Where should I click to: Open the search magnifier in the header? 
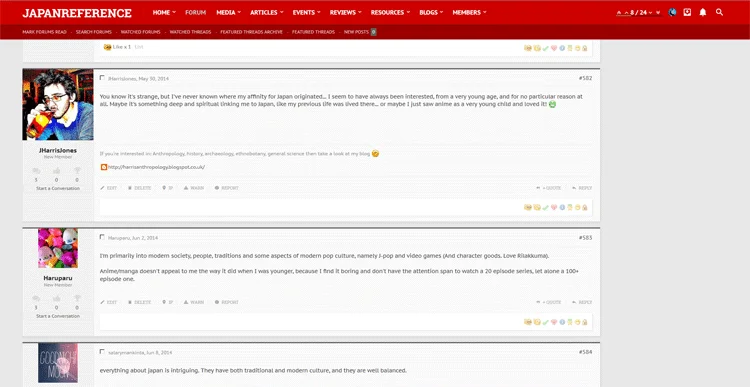(x=719, y=12)
